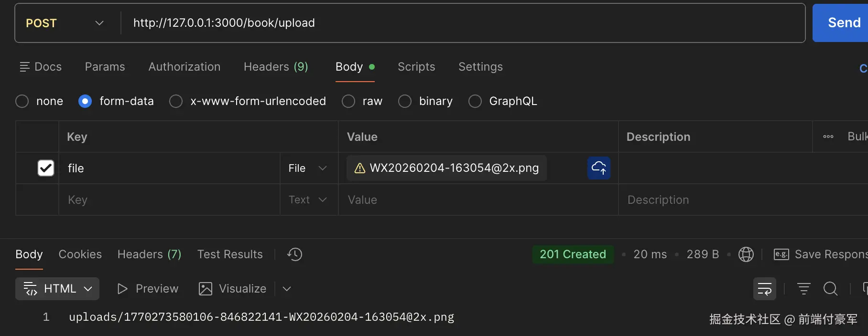Switch to the Authorization tab
The width and height of the screenshot is (868, 336).
(x=184, y=67)
